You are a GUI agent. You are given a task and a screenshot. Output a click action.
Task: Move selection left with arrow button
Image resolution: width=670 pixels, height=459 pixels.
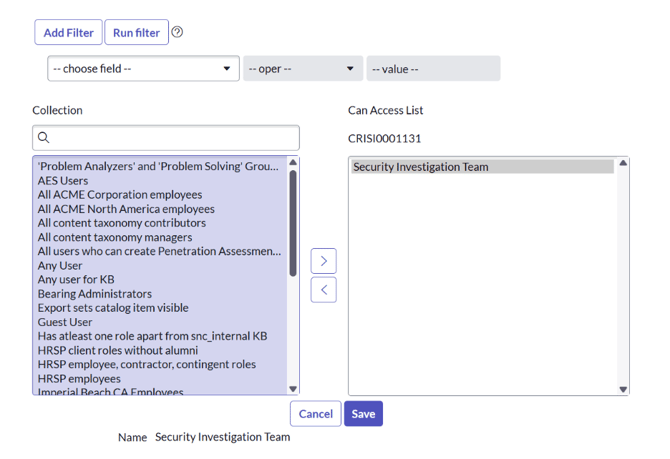(323, 290)
